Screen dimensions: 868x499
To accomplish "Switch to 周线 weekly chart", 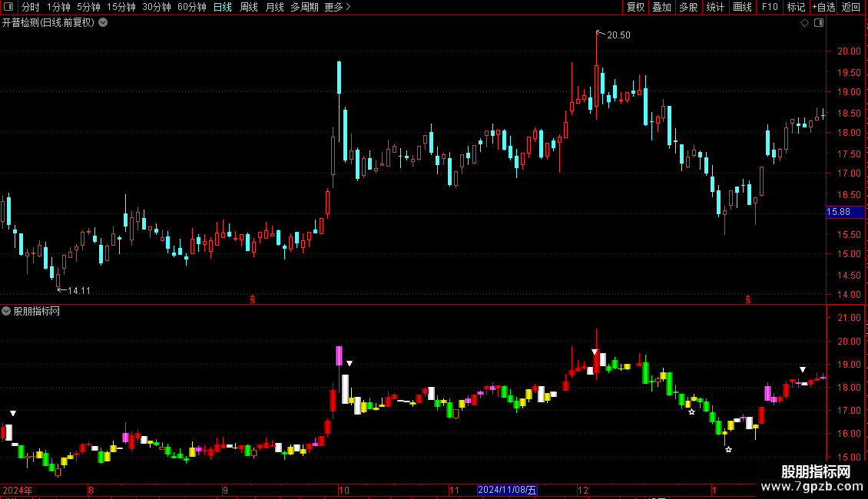I will pyautogui.click(x=249, y=7).
